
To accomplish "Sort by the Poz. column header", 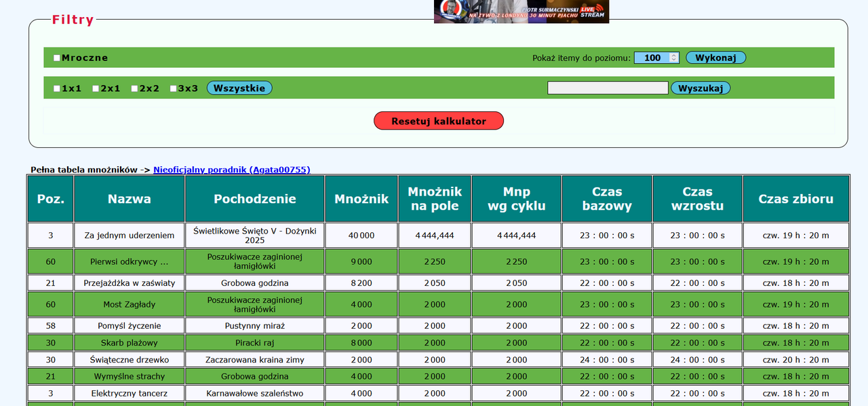I will 51,199.
